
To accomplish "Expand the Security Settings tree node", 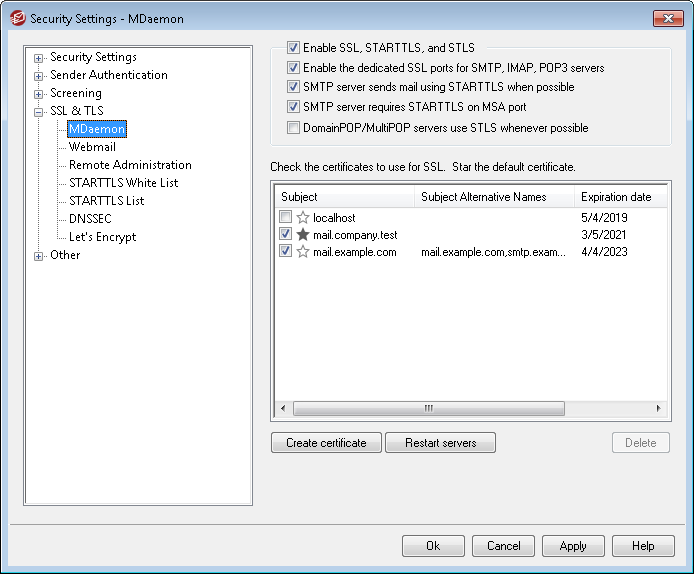I will click(39, 58).
